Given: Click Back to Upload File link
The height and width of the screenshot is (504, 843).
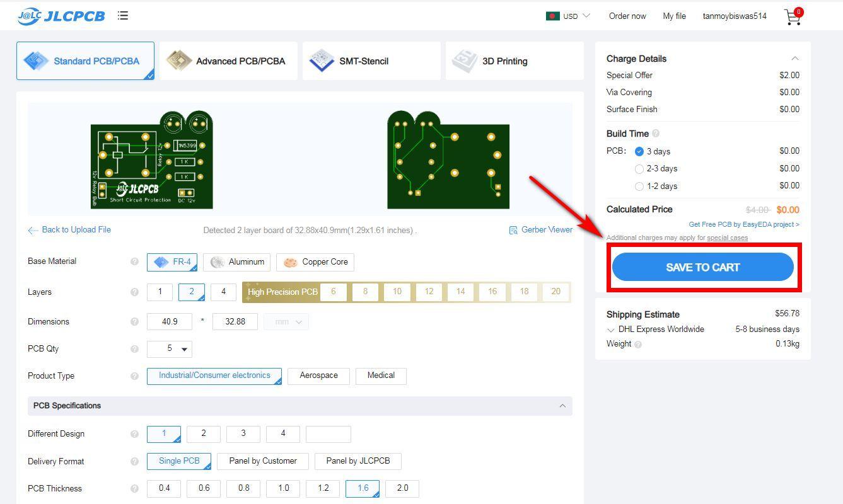Looking at the screenshot, I should click(76, 230).
